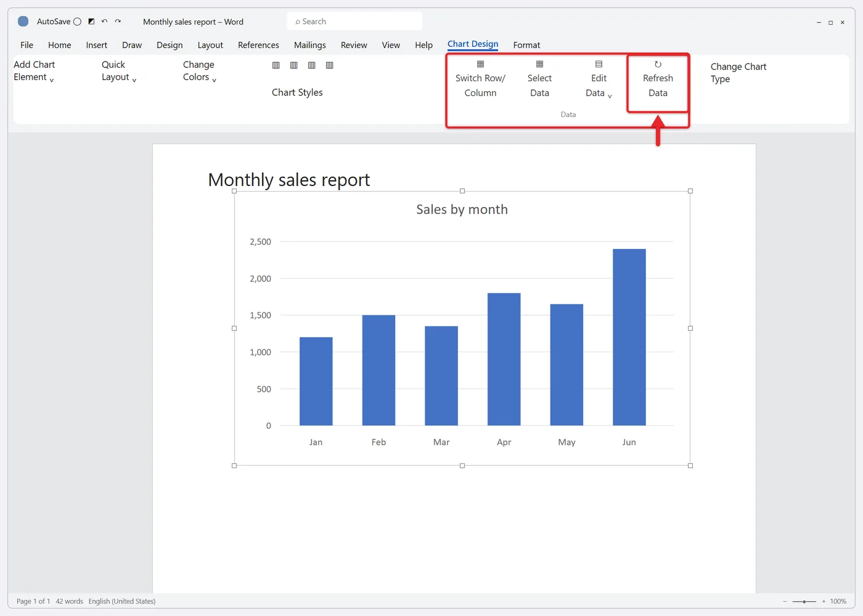863x616 pixels.
Task: Open the Edit Data dropdown
Action: [x=599, y=79]
